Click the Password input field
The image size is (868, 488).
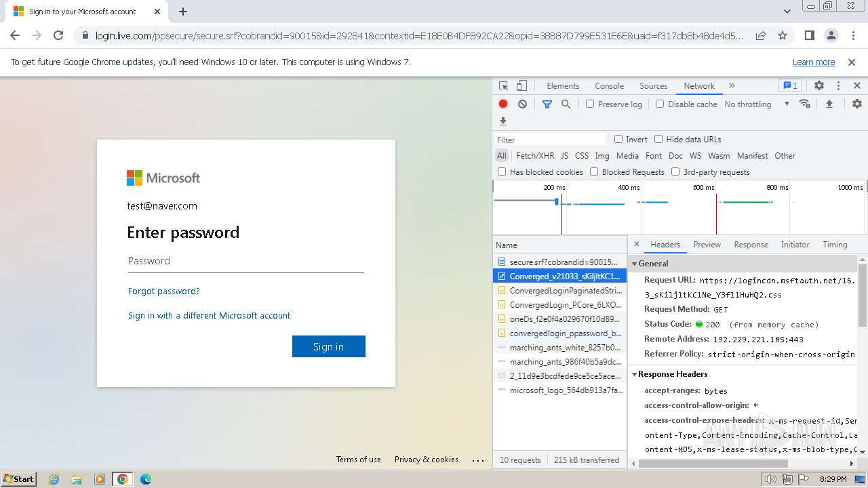[246, 261]
